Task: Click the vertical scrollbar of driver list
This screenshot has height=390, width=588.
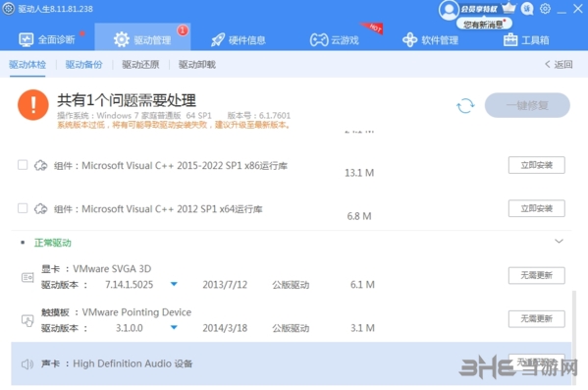Action: pos(573,337)
